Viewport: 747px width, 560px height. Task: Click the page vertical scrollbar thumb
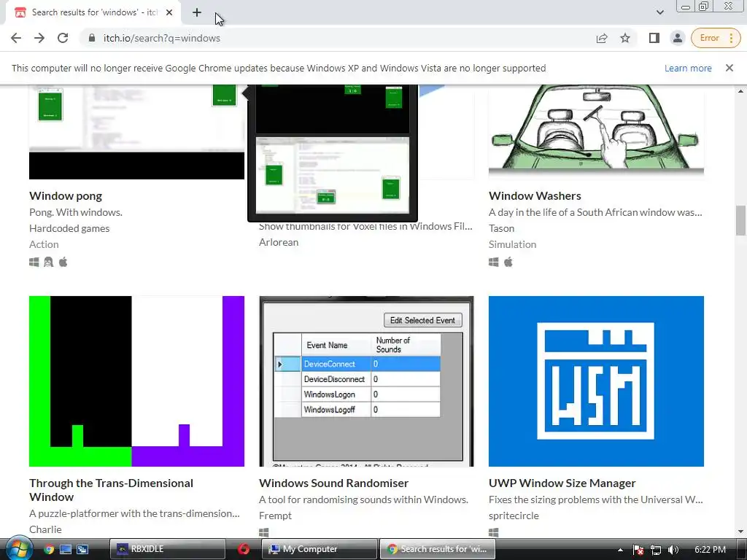click(x=740, y=220)
